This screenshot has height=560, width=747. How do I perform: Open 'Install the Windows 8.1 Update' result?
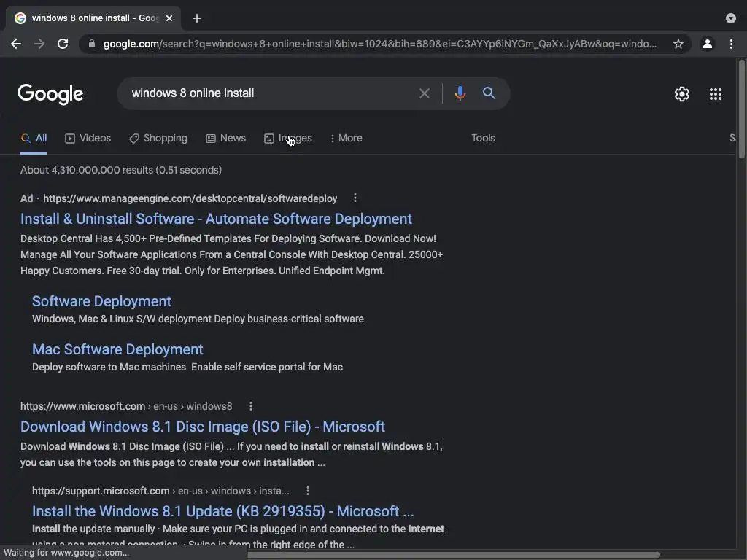pyautogui.click(x=223, y=511)
